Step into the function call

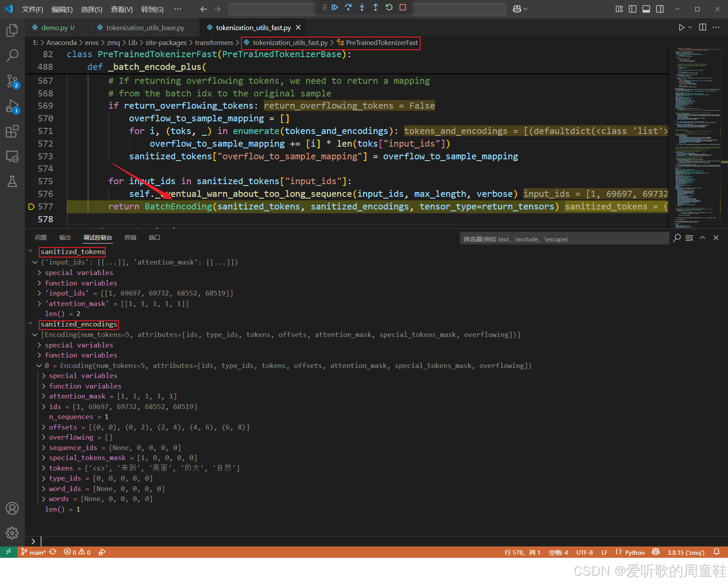tap(362, 7)
